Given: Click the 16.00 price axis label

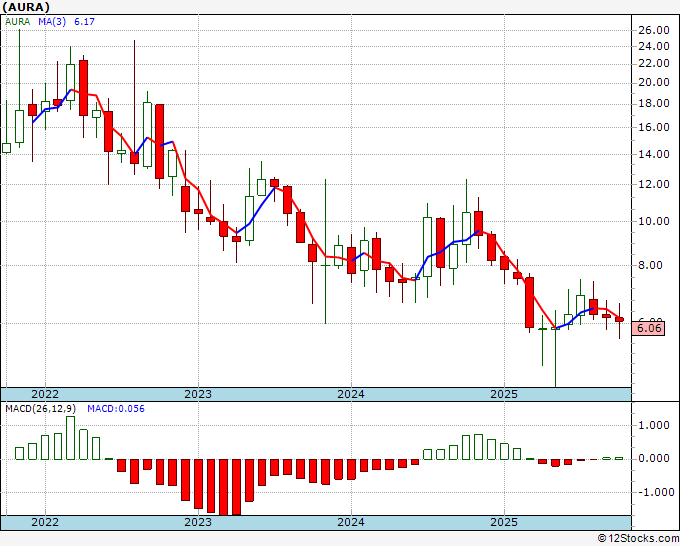Looking at the screenshot, I should (654, 127).
